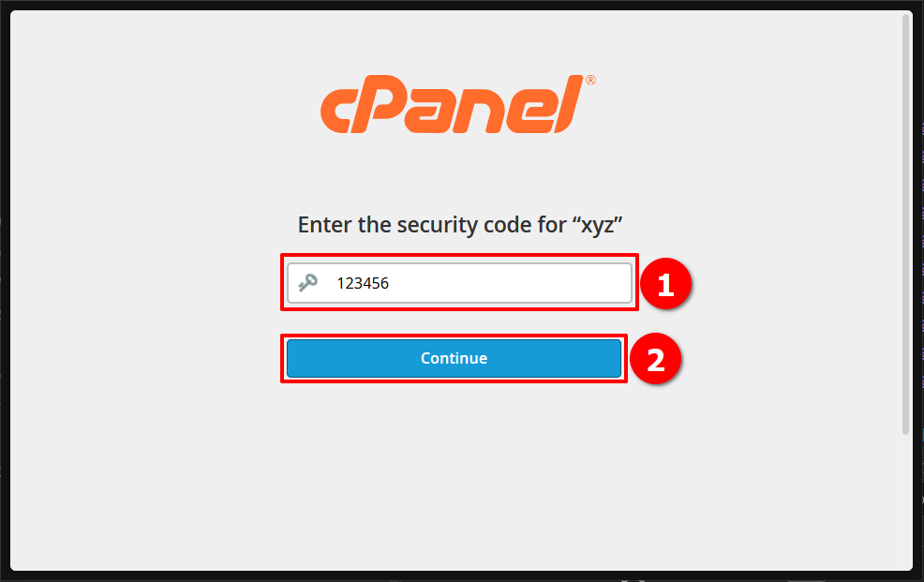Select the key glyph inside the input box
This screenshot has width=924, height=582.
point(306,282)
